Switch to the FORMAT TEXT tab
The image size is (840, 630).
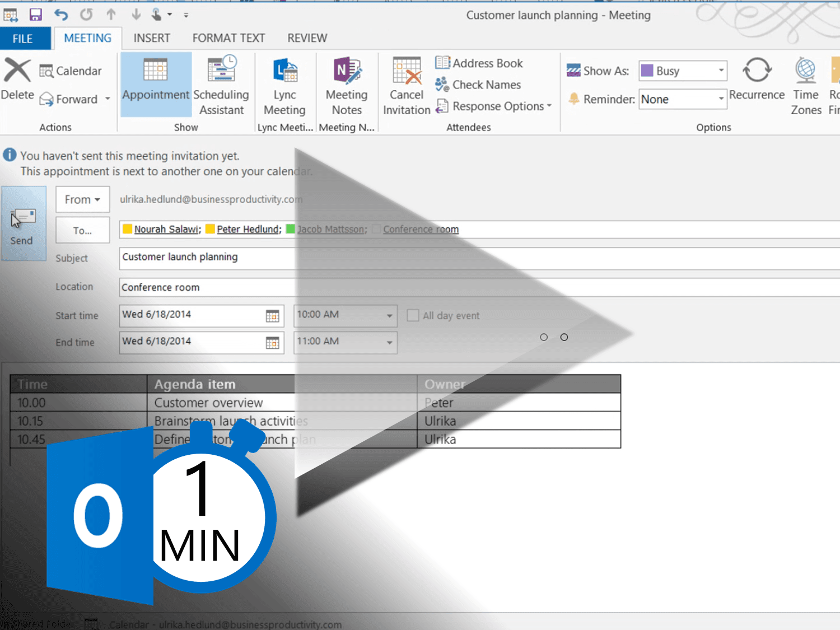pos(228,38)
